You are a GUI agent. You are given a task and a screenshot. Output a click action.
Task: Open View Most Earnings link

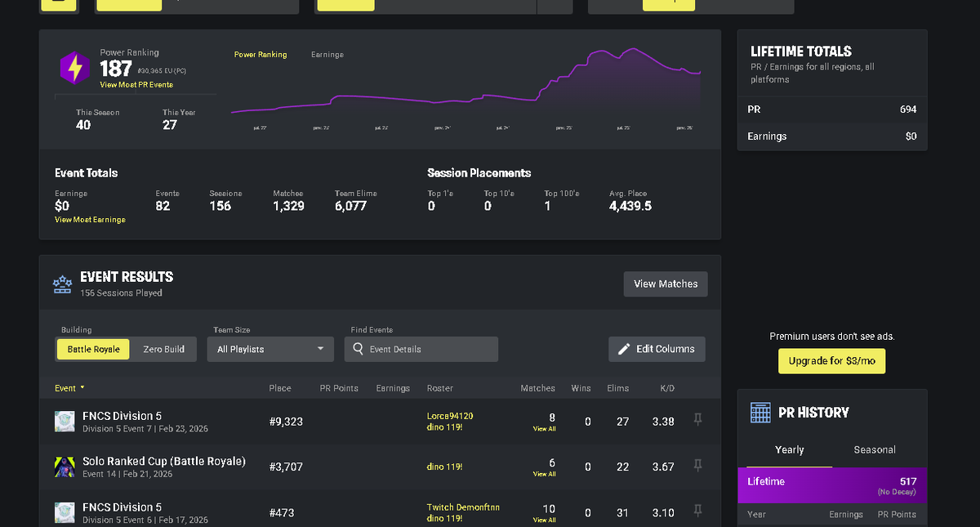(90, 220)
